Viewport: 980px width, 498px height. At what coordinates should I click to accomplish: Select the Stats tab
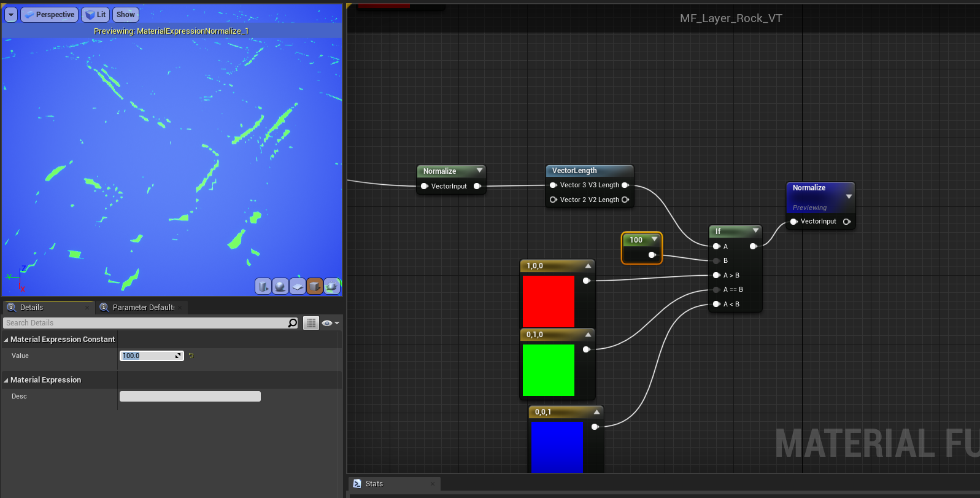(374, 484)
